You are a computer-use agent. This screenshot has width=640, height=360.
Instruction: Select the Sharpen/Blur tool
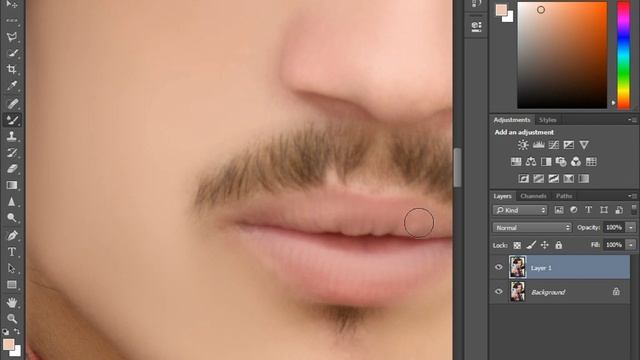click(x=12, y=202)
